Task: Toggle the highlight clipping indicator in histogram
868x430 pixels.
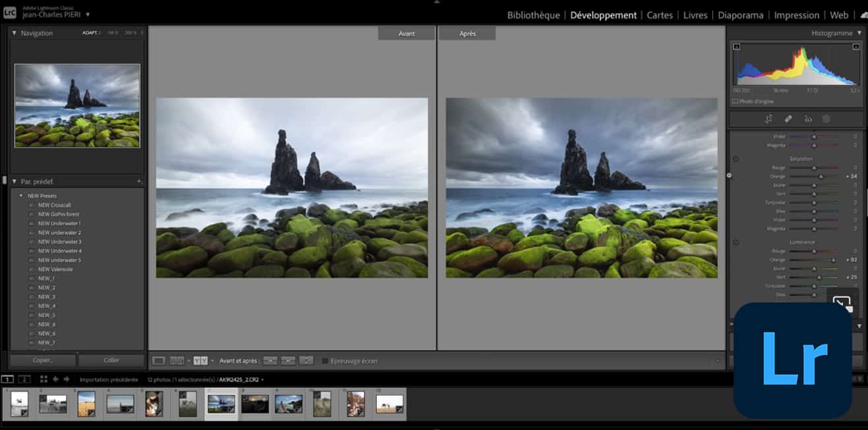Action: tap(855, 47)
